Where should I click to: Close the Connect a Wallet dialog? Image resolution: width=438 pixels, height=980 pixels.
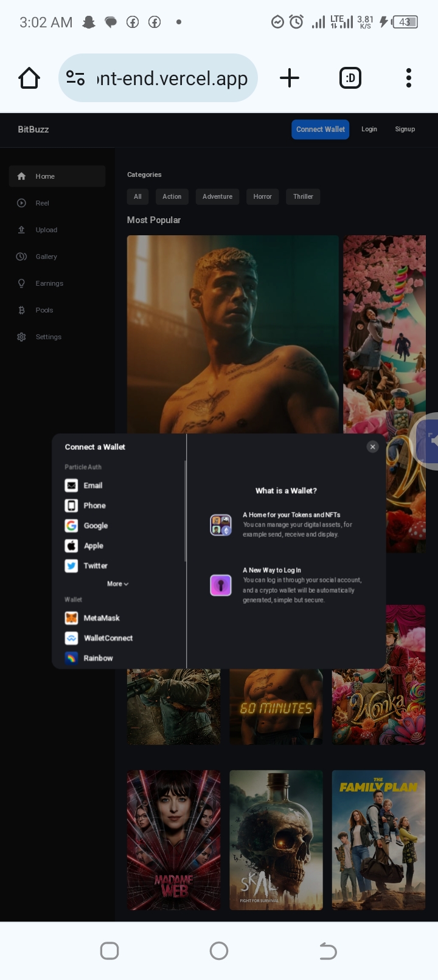(373, 447)
